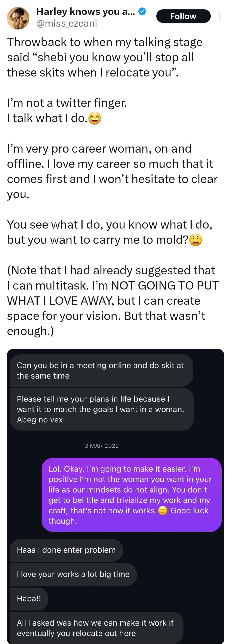
Task: Click the display name 'Harley knows you a...'
Action: pyautogui.click(x=86, y=12)
